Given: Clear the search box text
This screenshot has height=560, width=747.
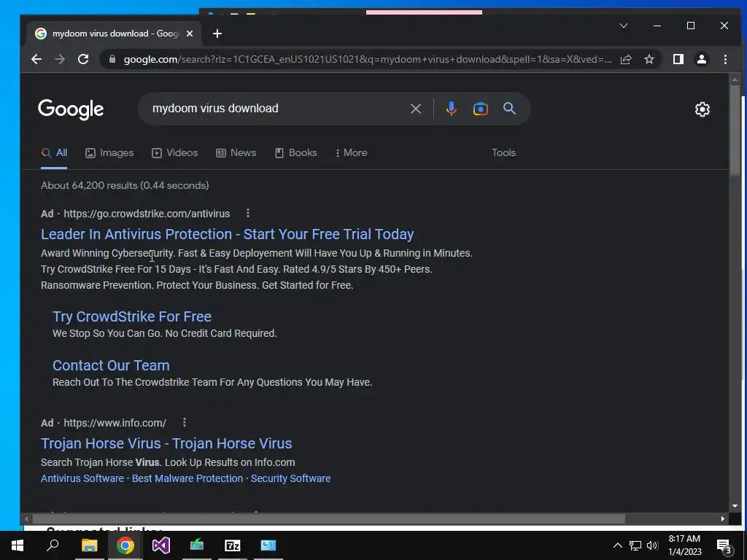Looking at the screenshot, I should pyautogui.click(x=415, y=109).
